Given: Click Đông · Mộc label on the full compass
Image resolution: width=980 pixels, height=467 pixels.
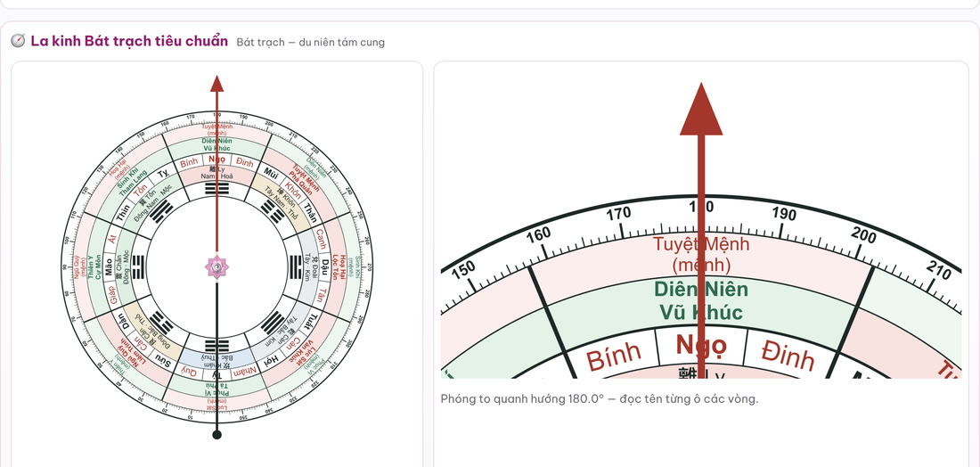Looking at the screenshot, I should (126, 266).
